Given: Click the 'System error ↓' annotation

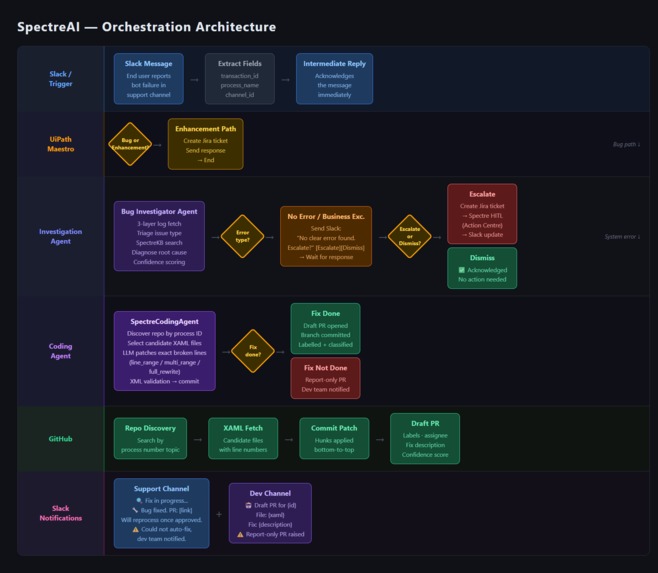Looking at the screenshot, I should [x=622, y=236].
